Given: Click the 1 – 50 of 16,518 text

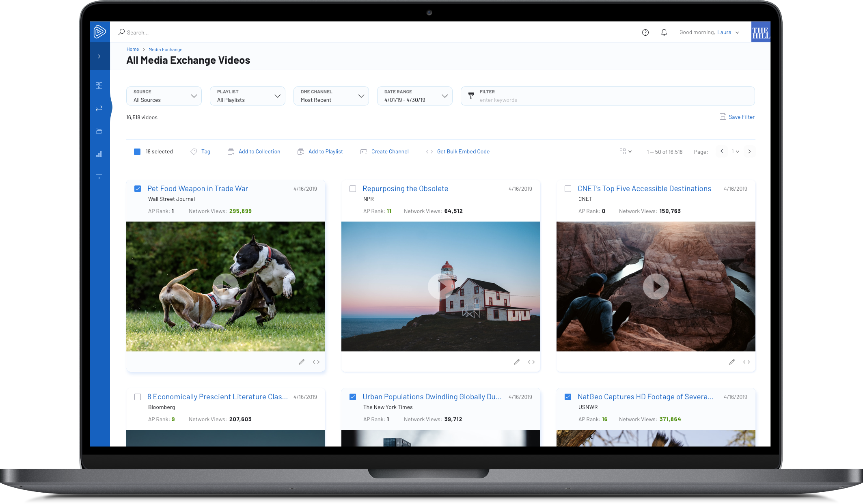Looking at the screenshot, I should click(x=665, y=152).
